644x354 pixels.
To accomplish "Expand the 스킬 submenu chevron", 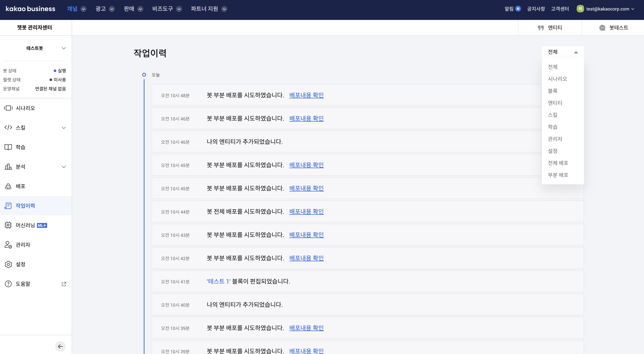I will click(x=64, y=128).
